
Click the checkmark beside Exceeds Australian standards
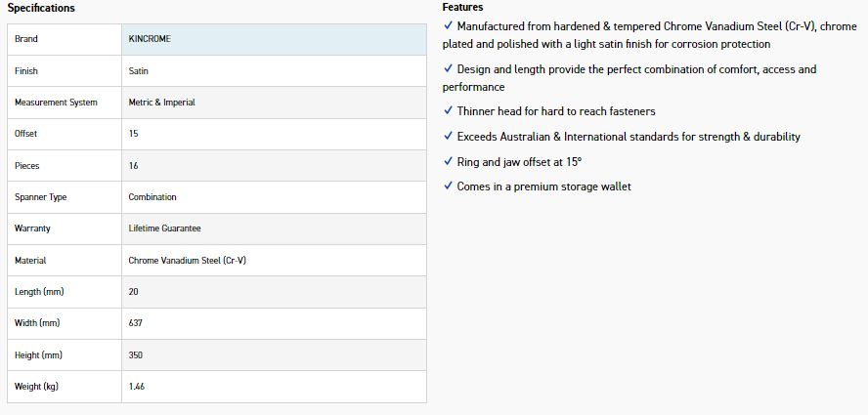click(x=448, y=137)
